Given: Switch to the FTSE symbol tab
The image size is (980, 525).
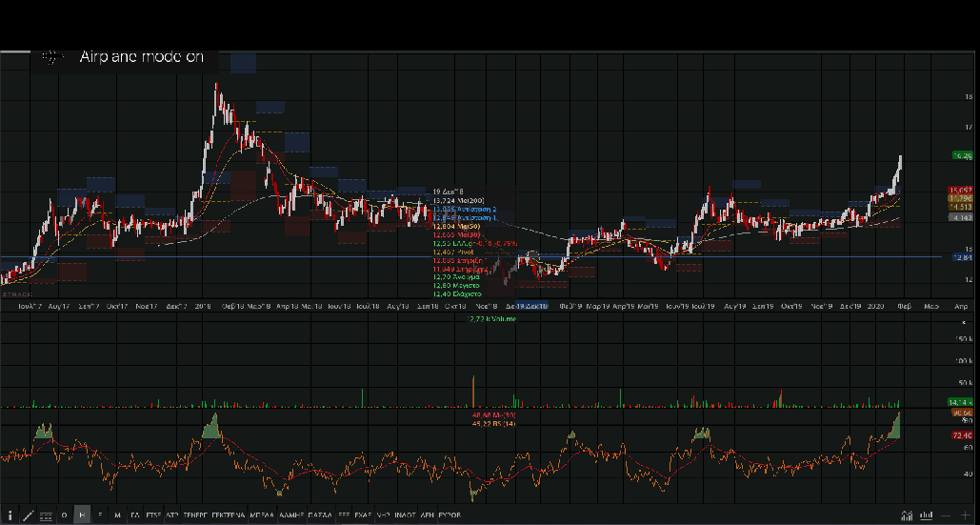Looking at the screenshot, I should click(153, 515).
